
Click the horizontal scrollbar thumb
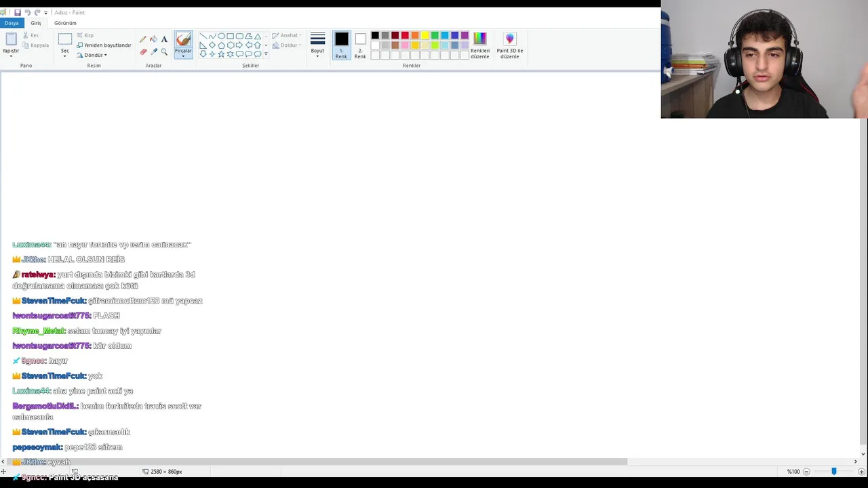coord(317,462)
